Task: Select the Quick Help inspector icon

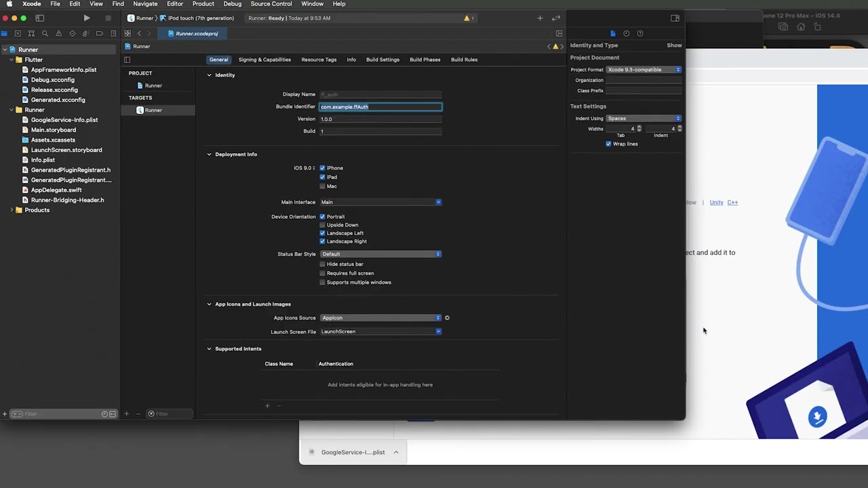Action: (640, 33)
